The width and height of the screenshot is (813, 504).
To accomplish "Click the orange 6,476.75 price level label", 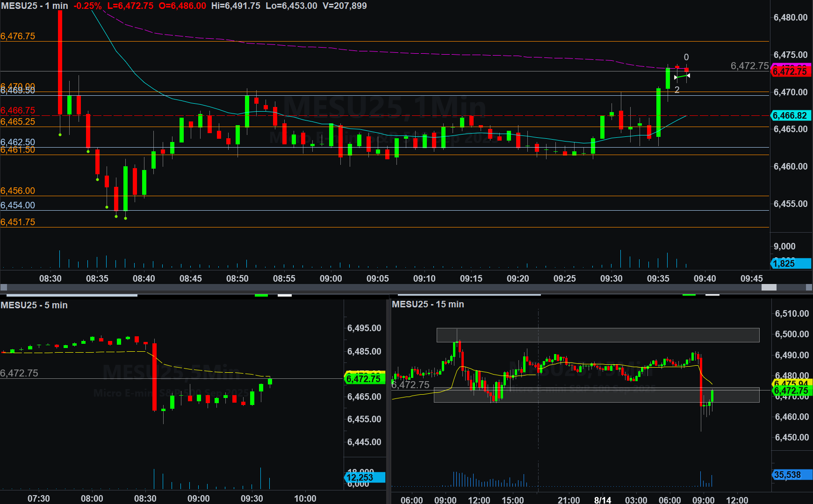I will coord(18,36).
